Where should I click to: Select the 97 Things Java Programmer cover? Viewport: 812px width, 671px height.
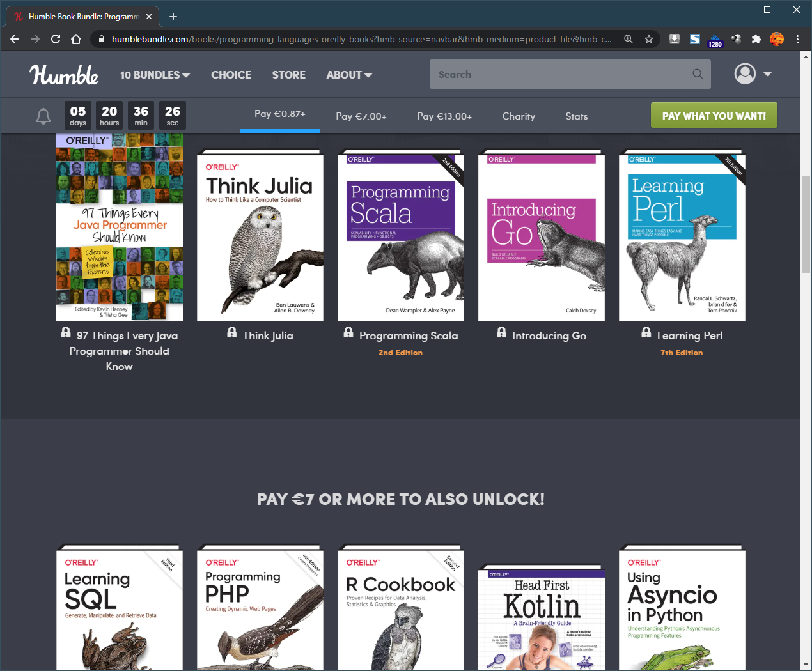pyautogui.click(x=120, y=227)
